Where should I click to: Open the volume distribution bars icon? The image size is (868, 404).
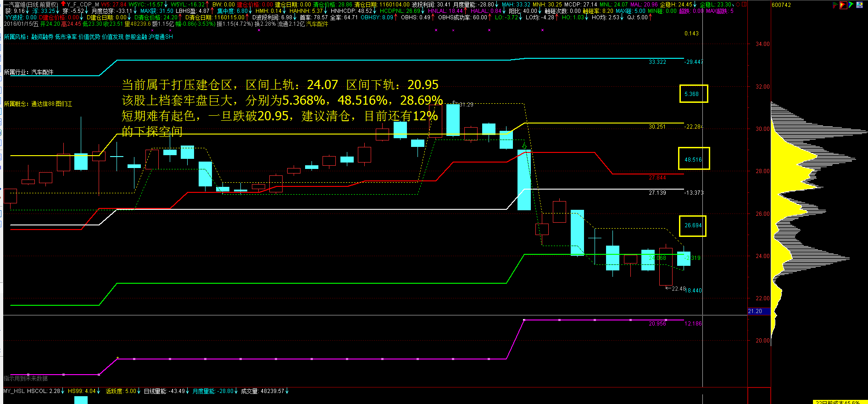(x=835, y=5)
